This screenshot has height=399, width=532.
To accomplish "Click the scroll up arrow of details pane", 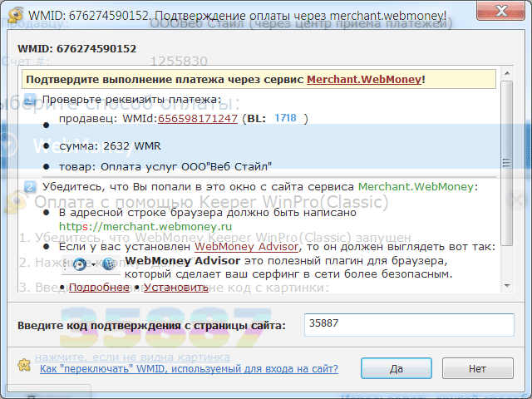I will pyautogui.click(x=507, y=73).
